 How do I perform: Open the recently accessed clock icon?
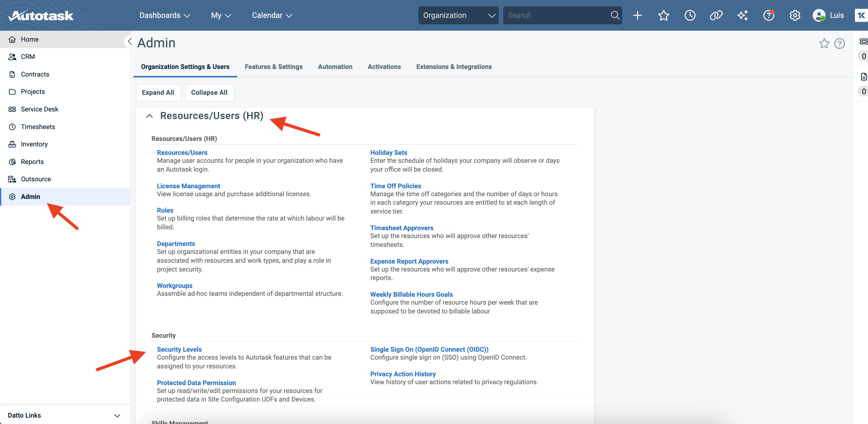[x=690, y=15]
